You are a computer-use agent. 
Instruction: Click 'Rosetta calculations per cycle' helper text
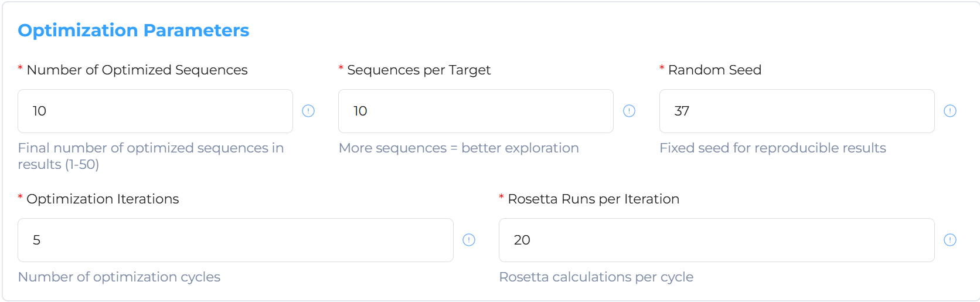(596, 277)
